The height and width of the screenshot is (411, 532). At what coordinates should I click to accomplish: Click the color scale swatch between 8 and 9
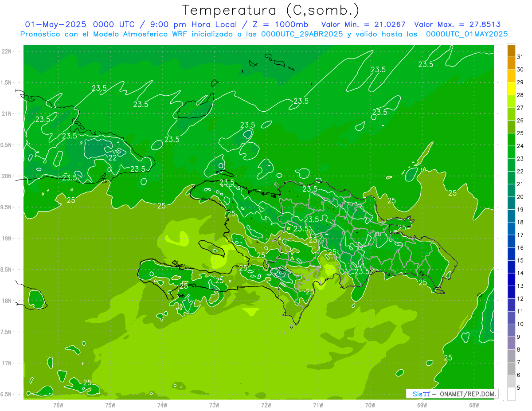tap(511, 343)
